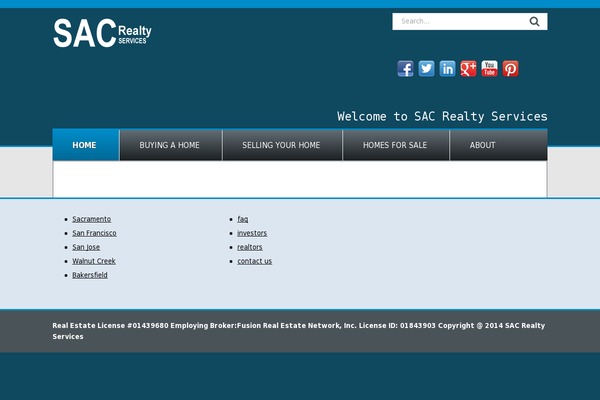Image resolution: width=600 pixels, height=400 pixels.
Task: Open the LinkedIn social icon
Action: 447,69
